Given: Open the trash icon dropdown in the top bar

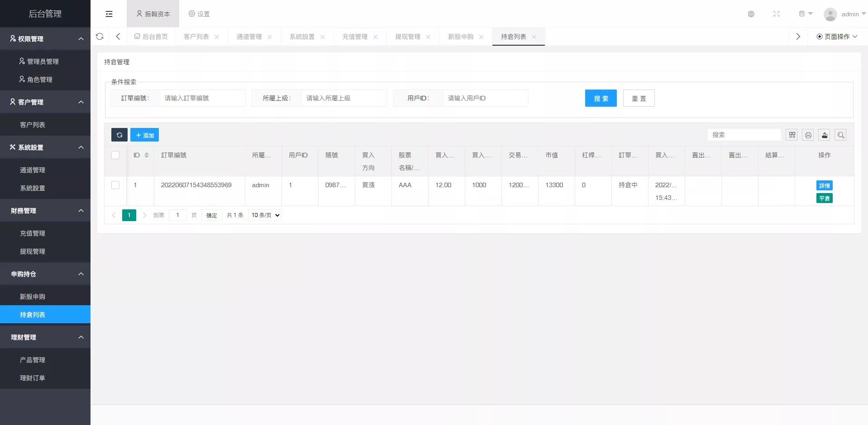Looking at the screenshot, I should click(806, 14).
